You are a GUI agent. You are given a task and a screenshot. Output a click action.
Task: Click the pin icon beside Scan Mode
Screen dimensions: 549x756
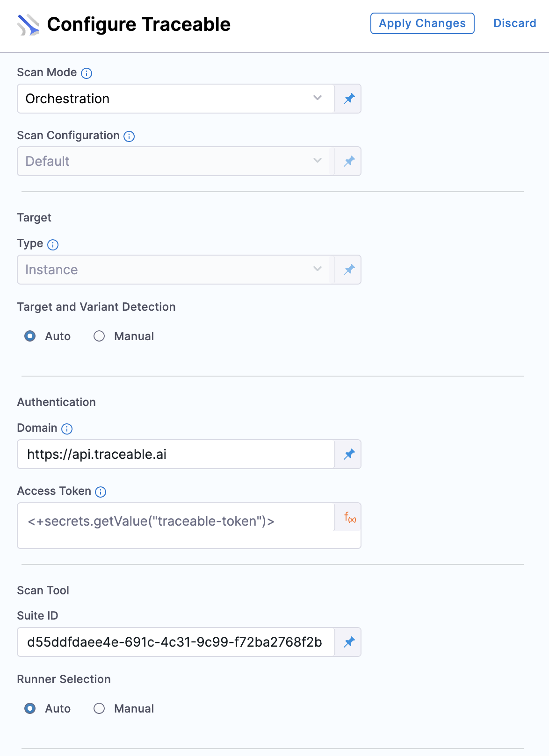pyautogui.click(x=349, y=99)
